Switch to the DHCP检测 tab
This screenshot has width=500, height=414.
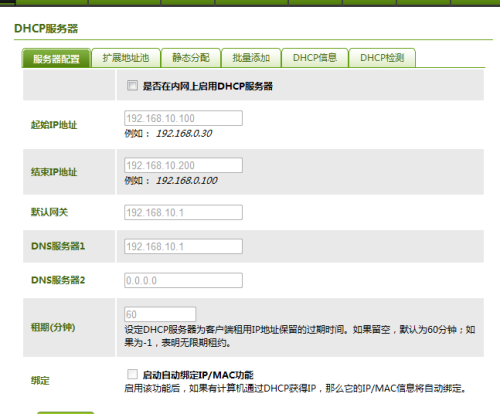coord(382,58)
